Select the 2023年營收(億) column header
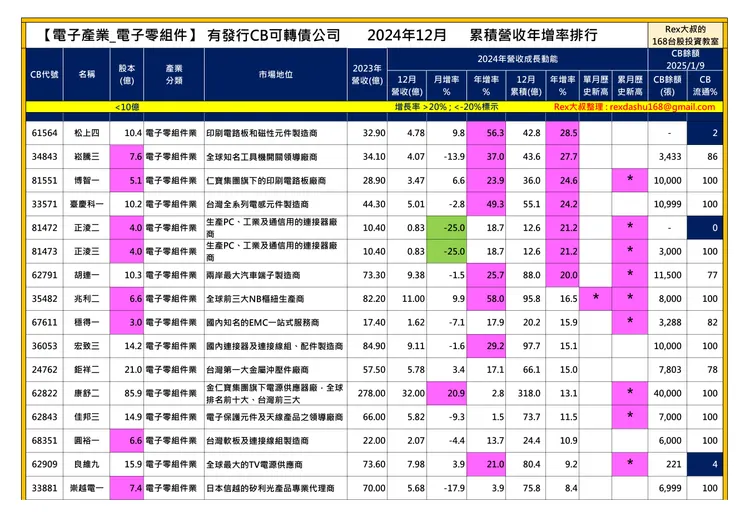 click(367, 75)
